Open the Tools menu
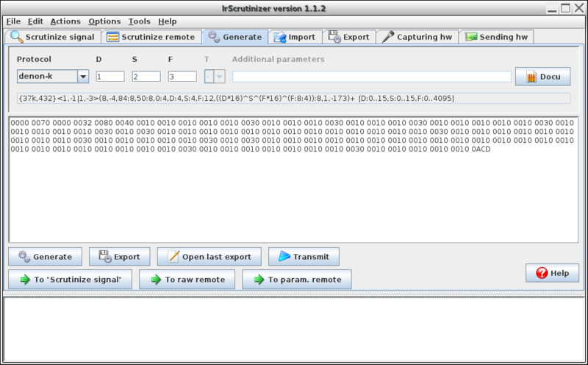Viewport: 588px width, 365px height. (x=139, y=21)
